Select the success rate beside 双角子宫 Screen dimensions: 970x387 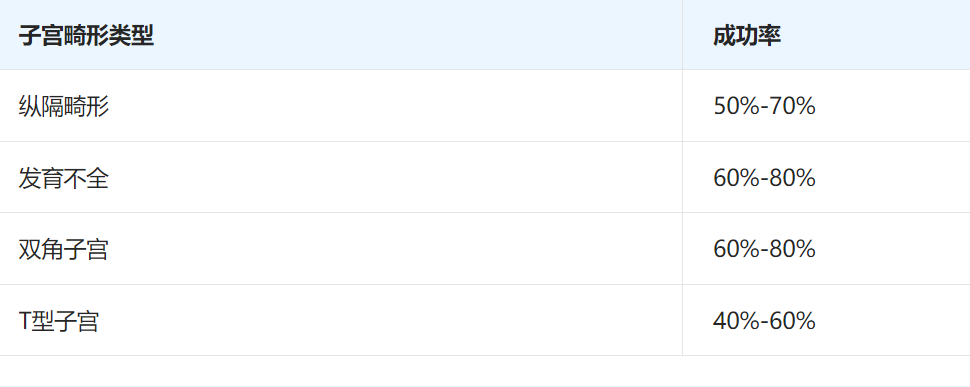(x=764, y=249)
